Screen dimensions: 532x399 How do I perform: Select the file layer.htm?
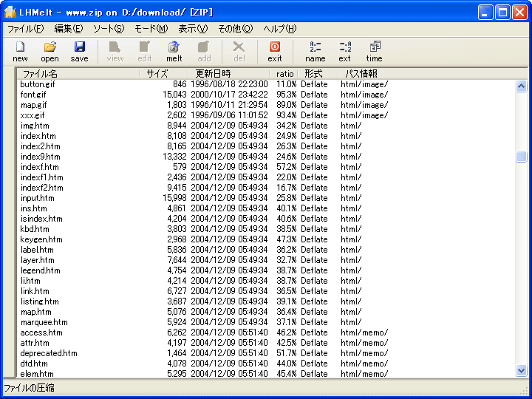(38, 260)
